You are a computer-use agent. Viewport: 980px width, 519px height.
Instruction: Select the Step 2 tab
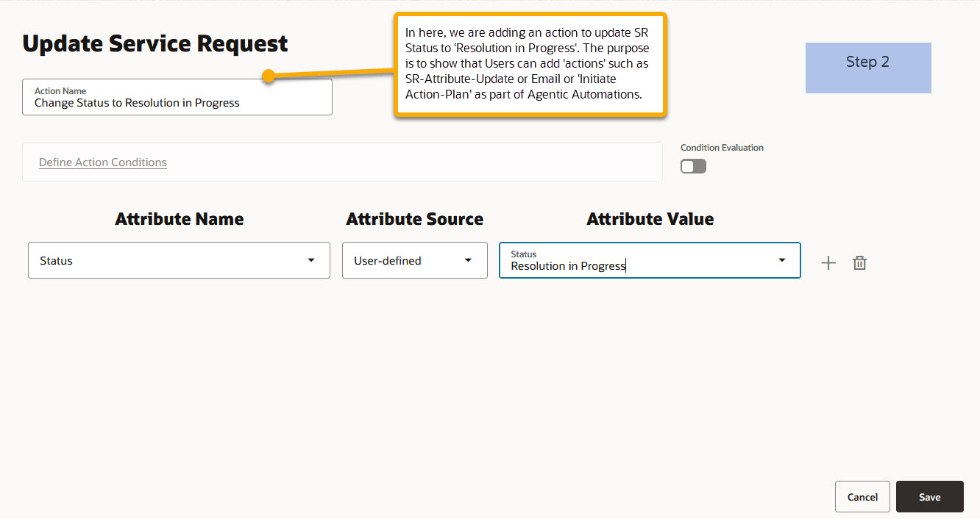click(x=867, y=68)
